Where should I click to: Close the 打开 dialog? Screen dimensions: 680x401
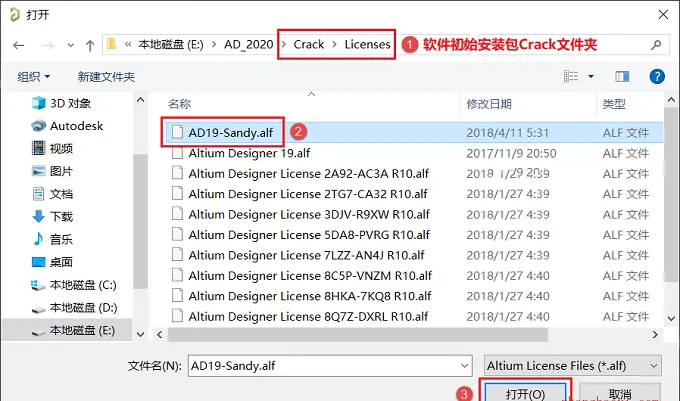tap(663, 14)
